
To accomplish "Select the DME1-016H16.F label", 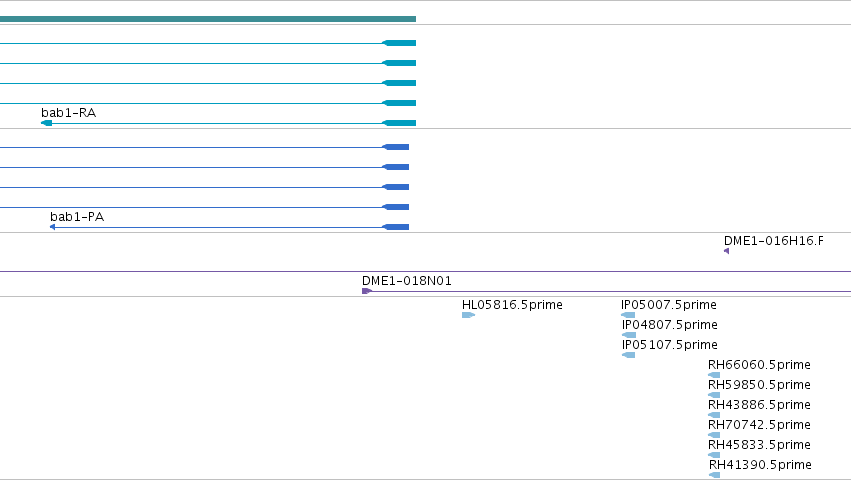I will pos(773,241).
